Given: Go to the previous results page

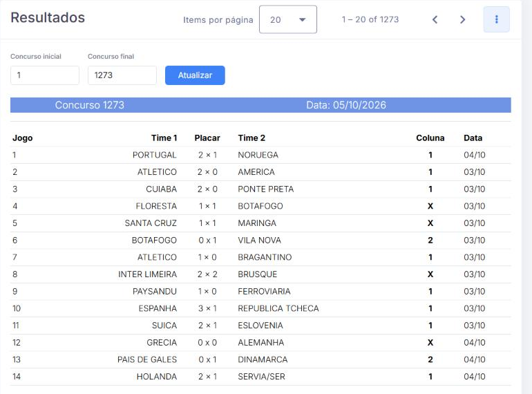Looking at the screenshot, I should (x=435, y=19).
